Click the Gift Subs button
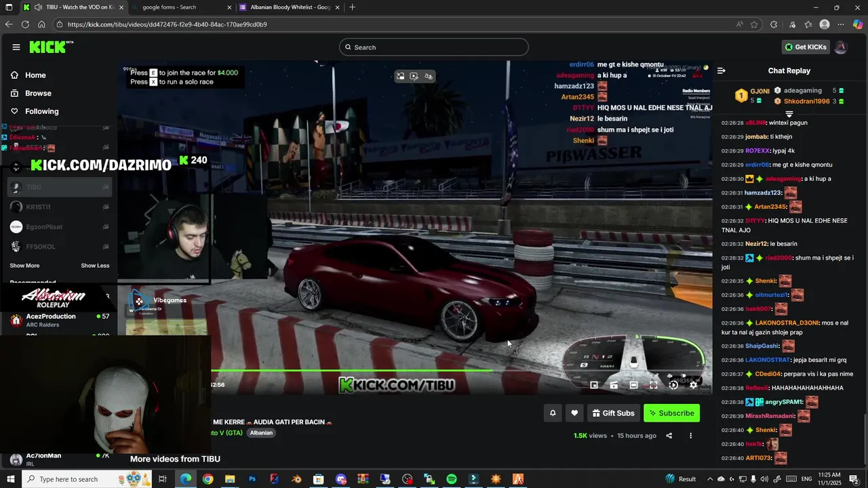Screen dimensions: 868x488 click(x=613, y=413)
